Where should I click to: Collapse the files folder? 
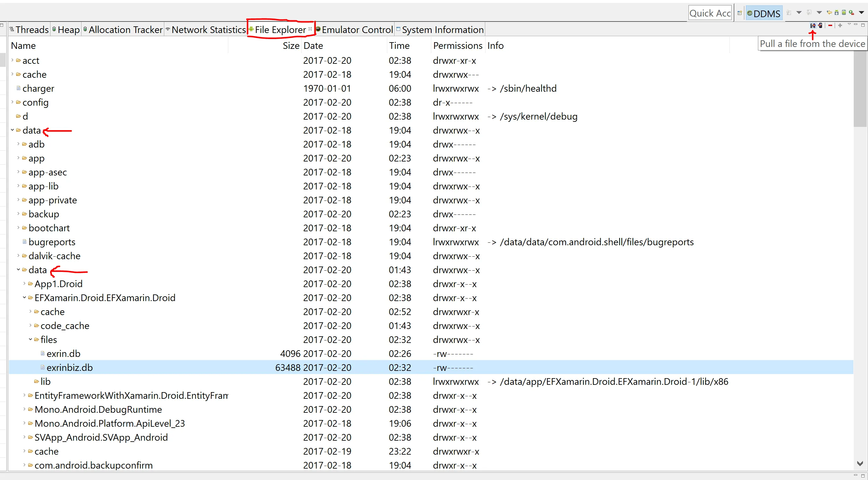pos(30,339)
